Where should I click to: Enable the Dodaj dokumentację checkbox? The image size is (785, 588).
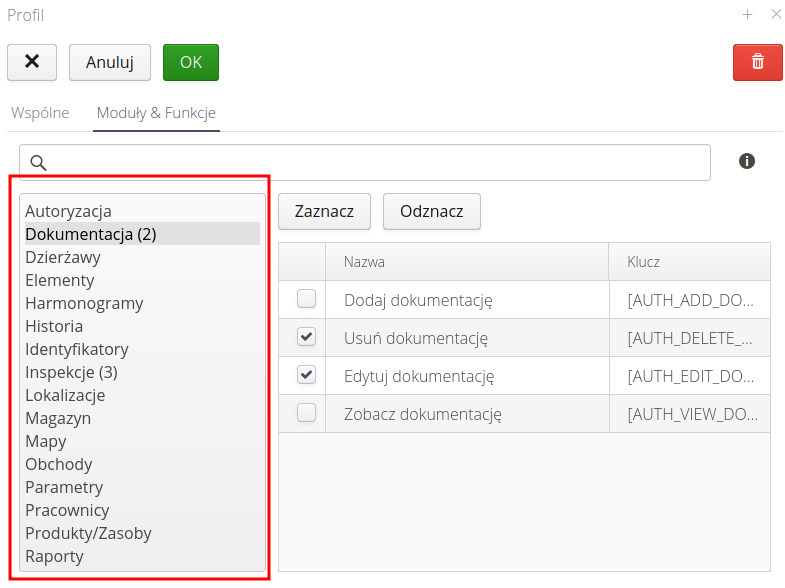coord(307,299)
